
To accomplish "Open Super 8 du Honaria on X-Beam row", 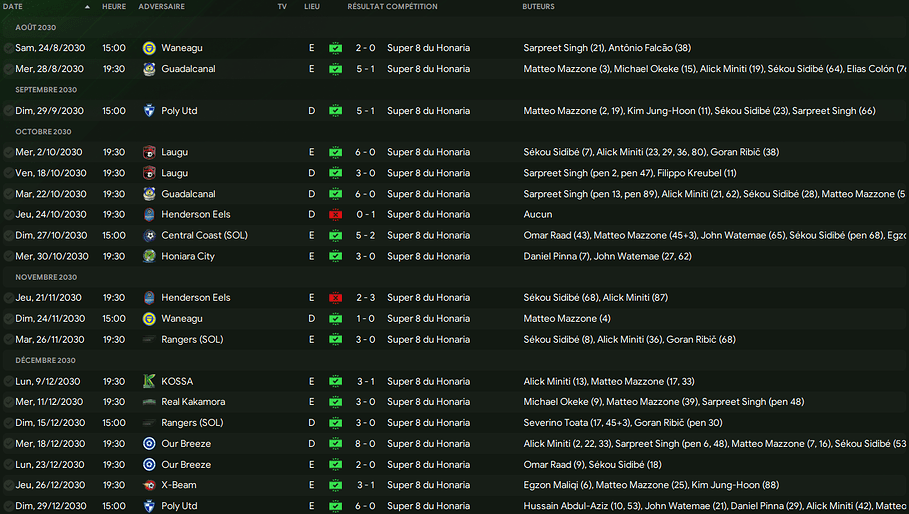I will [x=428, y=485].
